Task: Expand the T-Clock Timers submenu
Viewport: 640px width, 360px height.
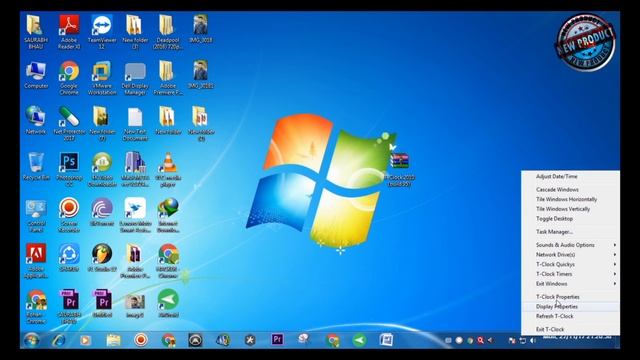Action: tap(571, 274)
